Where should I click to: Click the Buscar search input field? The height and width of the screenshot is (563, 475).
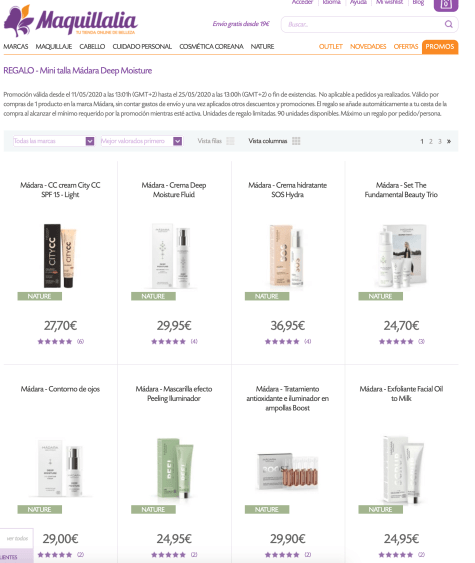pos(363,24)
